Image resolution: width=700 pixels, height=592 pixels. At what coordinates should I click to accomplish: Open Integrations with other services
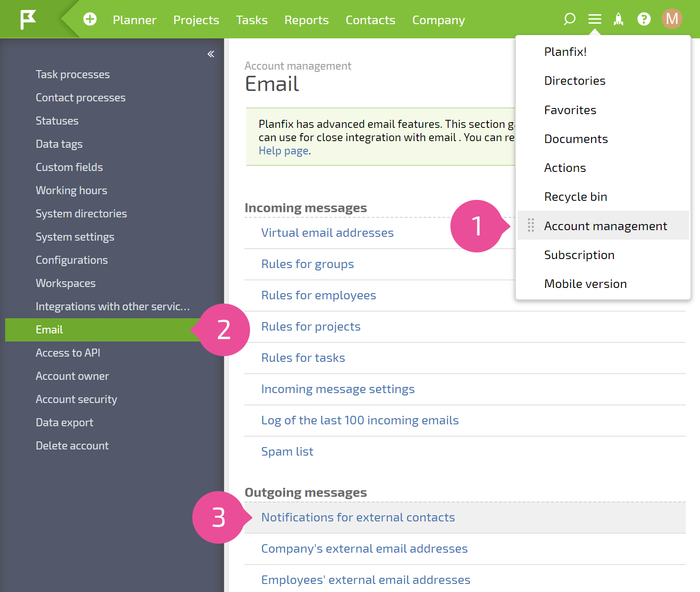113,306
